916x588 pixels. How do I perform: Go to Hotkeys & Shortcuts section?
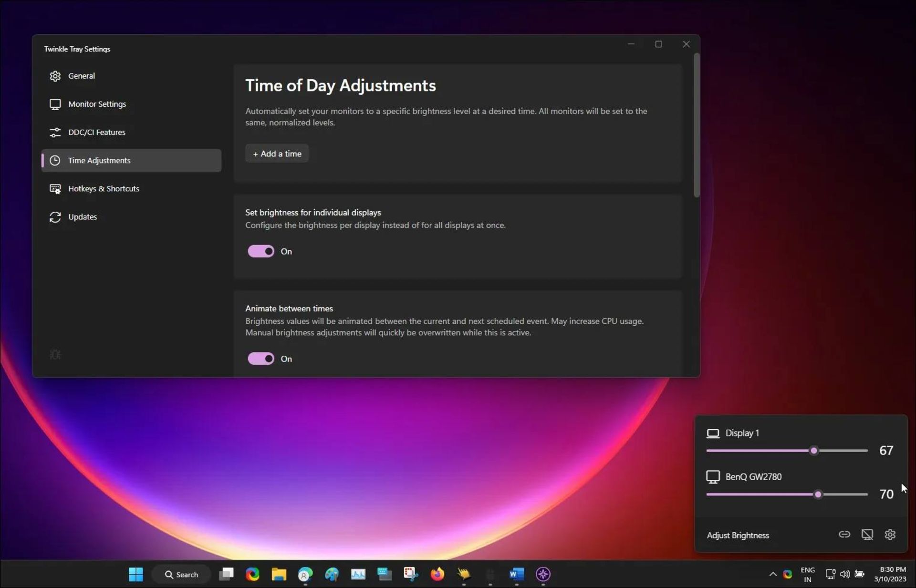click(104, 188)
